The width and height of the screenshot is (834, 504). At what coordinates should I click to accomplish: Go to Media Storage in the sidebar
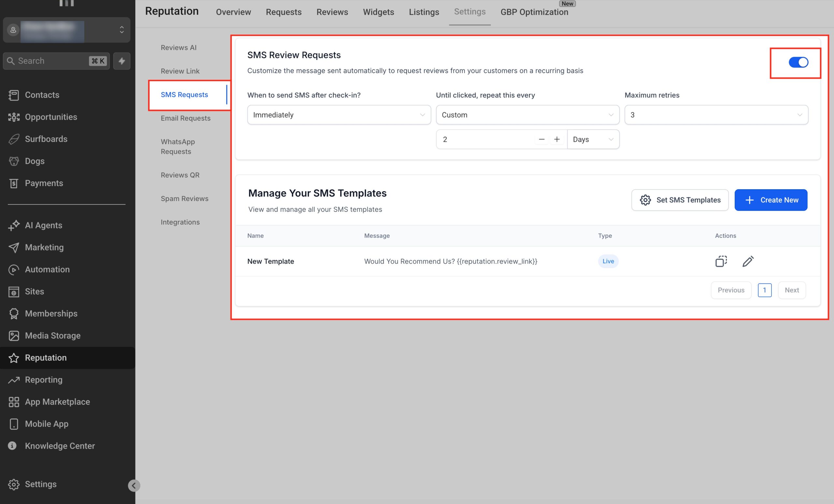pyautogui.click(x=52, y=336)
